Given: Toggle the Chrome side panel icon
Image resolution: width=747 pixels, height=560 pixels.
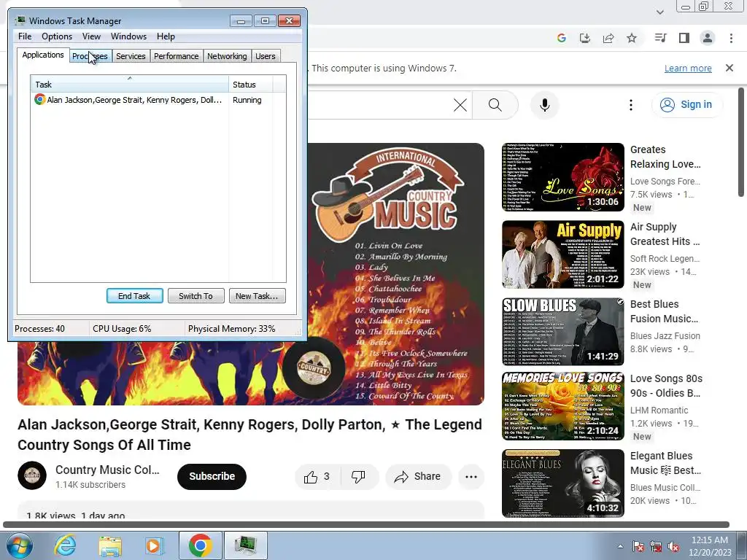Looking at the screenshot, I should coord(684,38).
